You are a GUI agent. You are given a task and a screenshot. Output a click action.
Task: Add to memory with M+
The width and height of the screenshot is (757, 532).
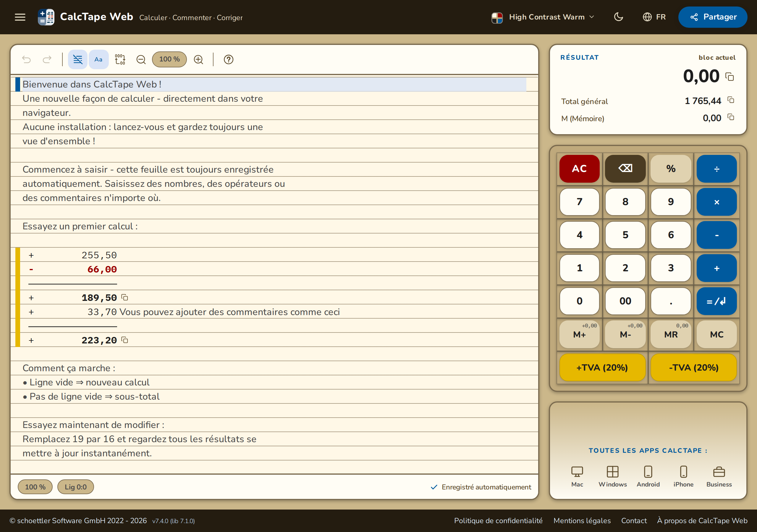[579, 334]
